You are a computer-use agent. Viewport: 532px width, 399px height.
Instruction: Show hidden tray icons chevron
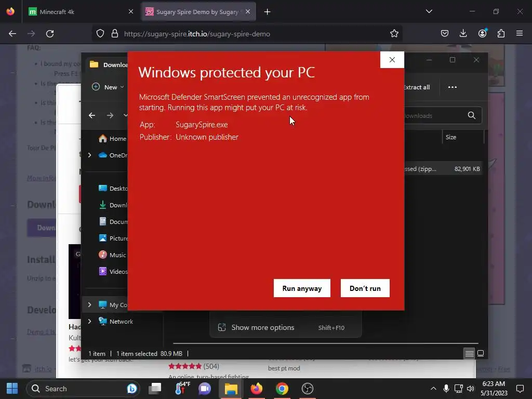click(433, 389)
